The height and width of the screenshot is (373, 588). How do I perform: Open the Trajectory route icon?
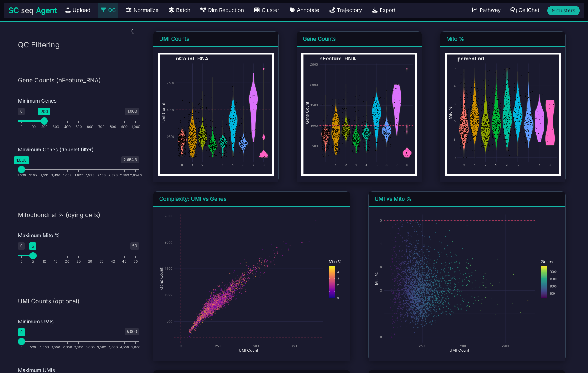[332, 10]
